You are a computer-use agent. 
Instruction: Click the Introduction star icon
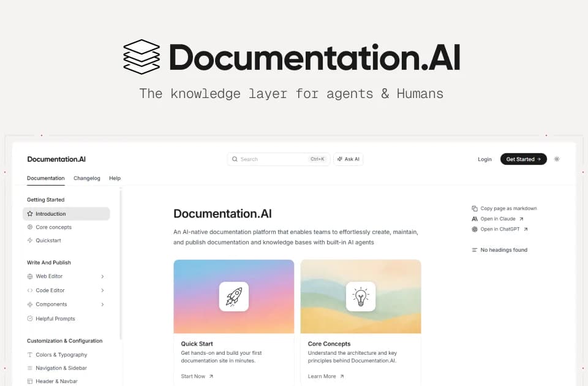pyautogui.click(x=30, y=214)
